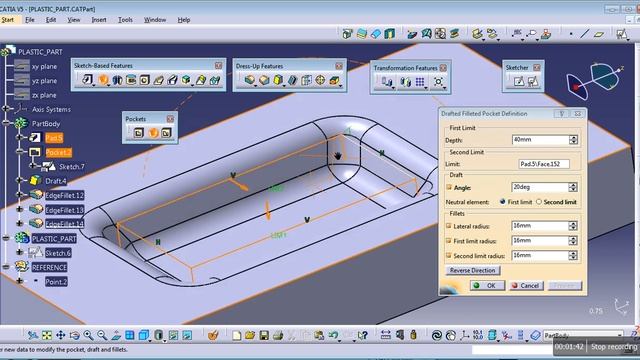Toggle the Draft Angle checkbox
Screen dimensions: 640x360
(449, 187)
